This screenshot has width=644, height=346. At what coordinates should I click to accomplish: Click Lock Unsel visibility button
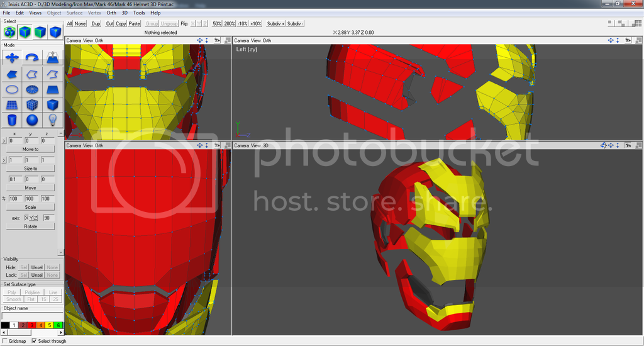[37, 275]
